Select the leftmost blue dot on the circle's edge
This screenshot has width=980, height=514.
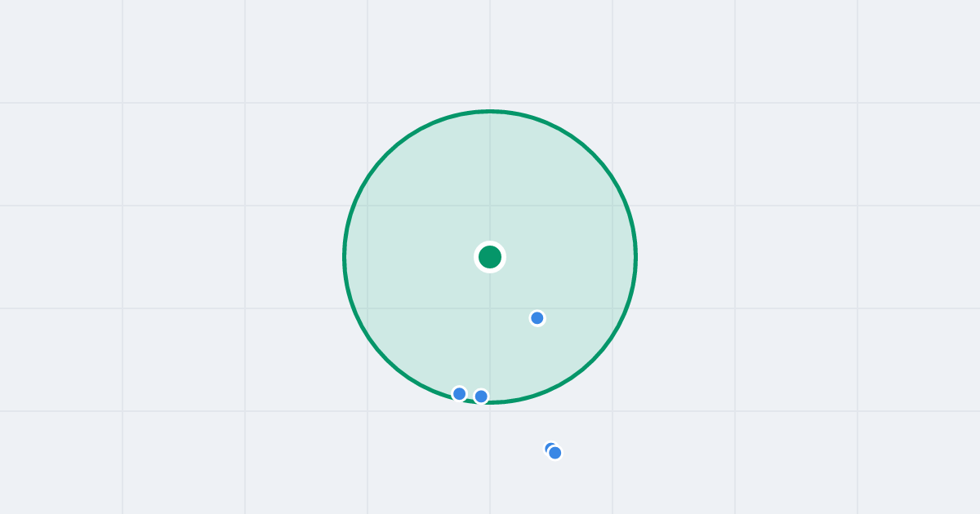pos(460,394)
